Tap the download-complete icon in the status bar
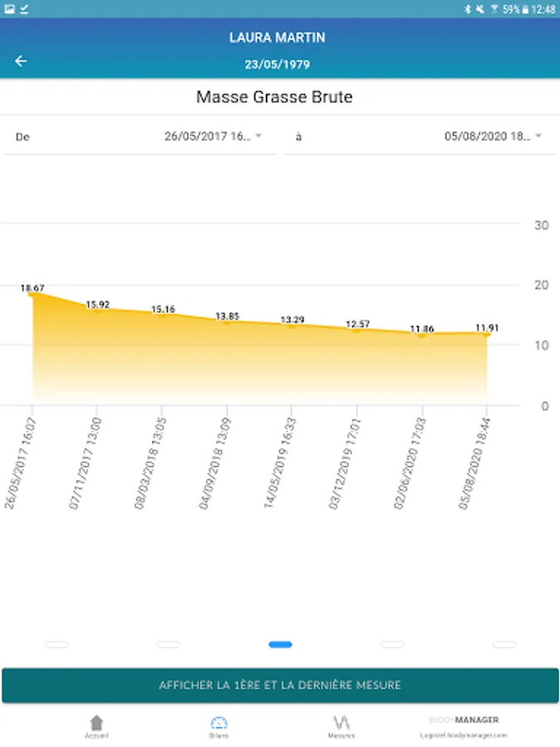560x747 pixels. (24, 8)
